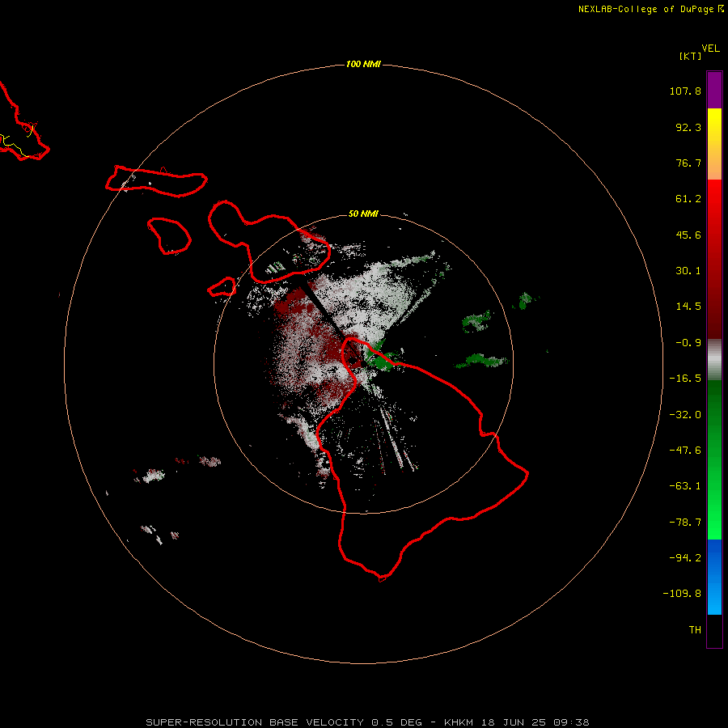Click the -63.1 legend value
This screenshot has width=728, height=728.
(x=685, y=486)
